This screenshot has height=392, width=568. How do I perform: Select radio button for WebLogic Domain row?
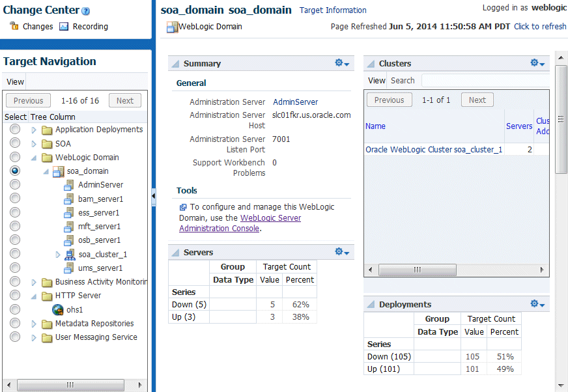tap(15, 157)
